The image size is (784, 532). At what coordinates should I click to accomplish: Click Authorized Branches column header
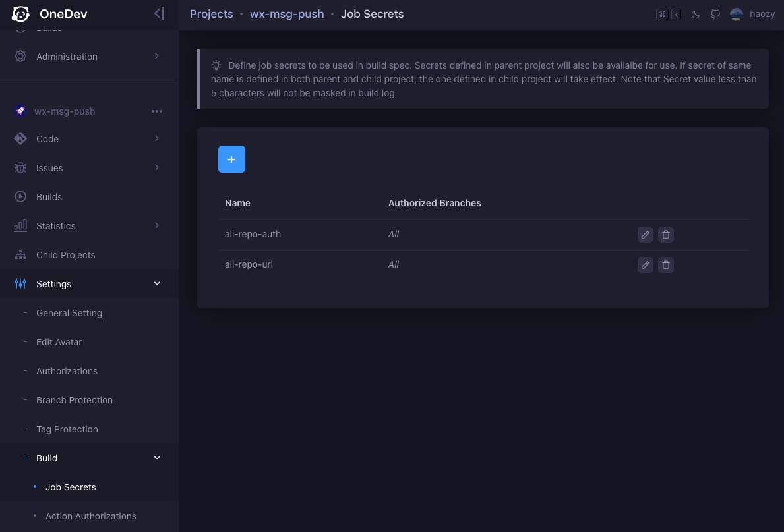[435, 203]
